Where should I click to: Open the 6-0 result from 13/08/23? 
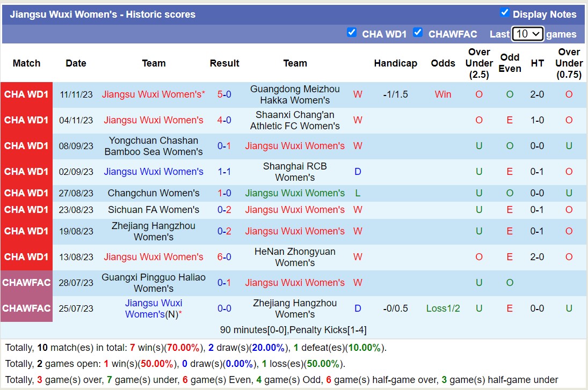224,257
